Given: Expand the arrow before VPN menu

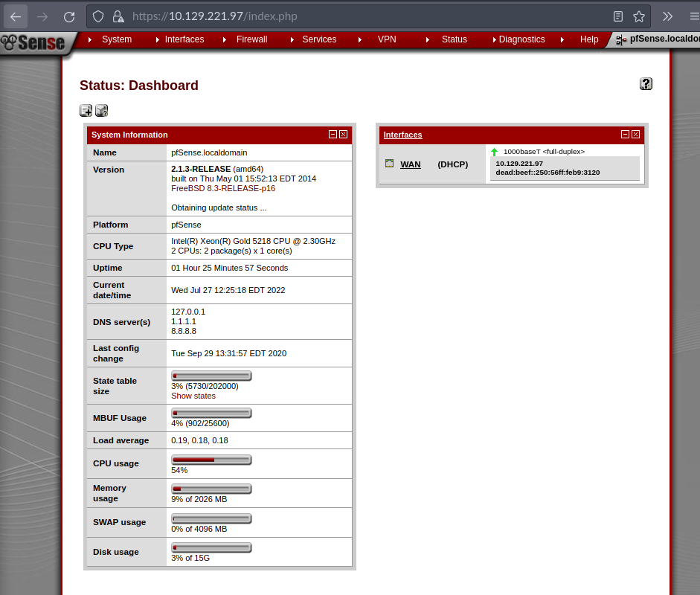Looking at the screenshot, I should coord(360,39).
